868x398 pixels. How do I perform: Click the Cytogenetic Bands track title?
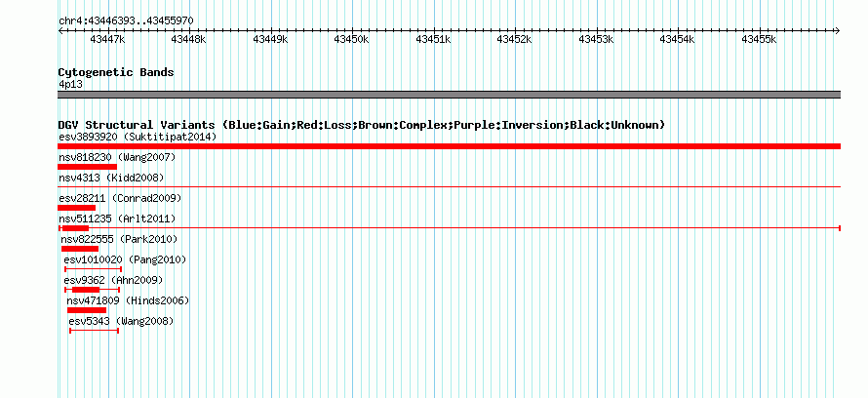pos(116,72)
